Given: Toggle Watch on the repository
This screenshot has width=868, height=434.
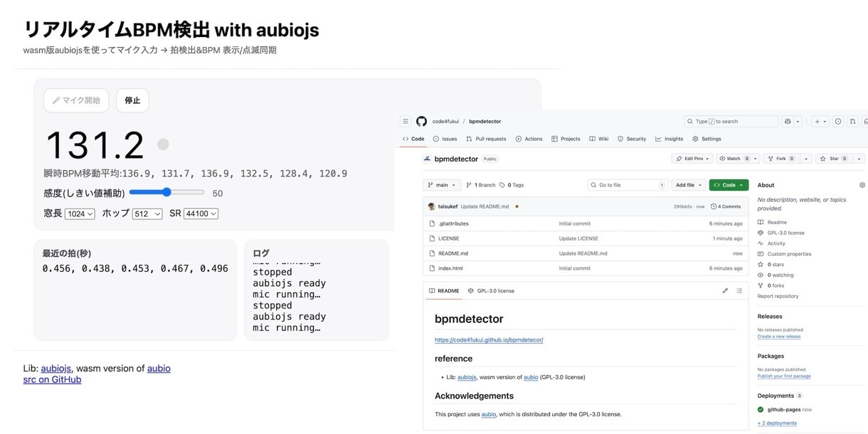Looking at the screenshot, I should [733, 159].
